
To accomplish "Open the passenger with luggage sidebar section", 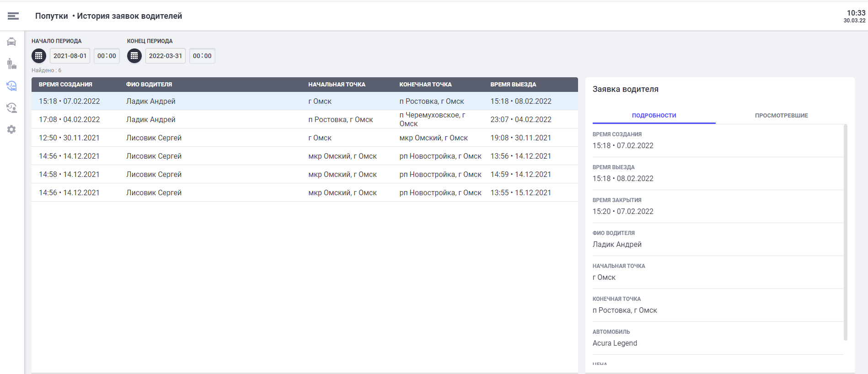I will [x=11, y=64].
